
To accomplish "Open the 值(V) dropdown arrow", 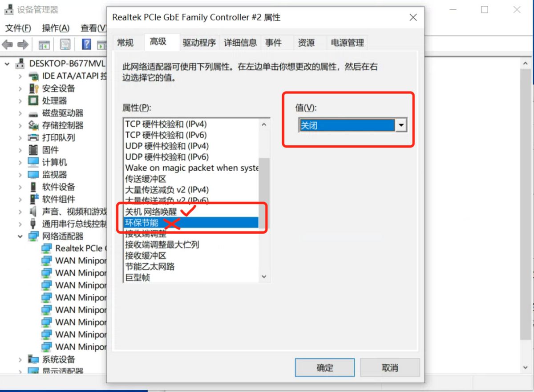I will point(401,125).
